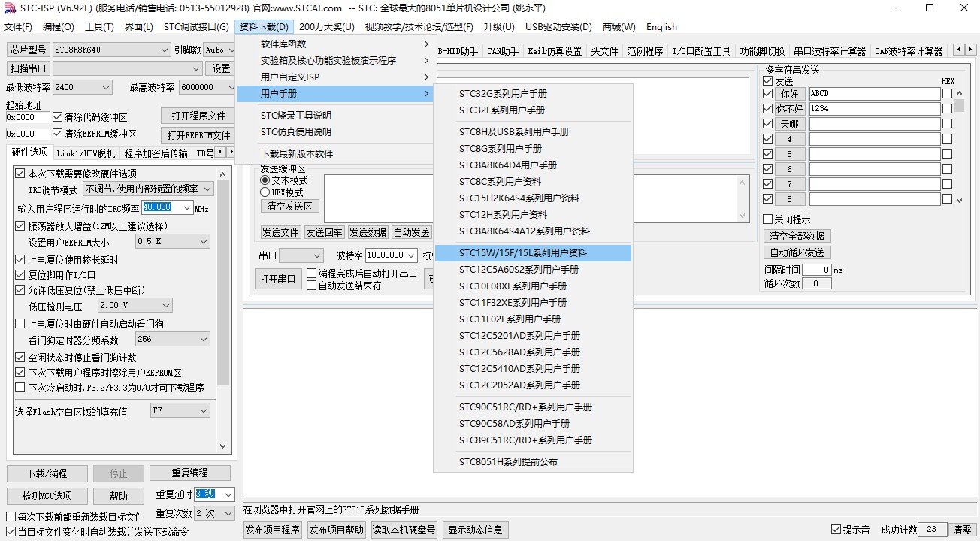Viewport: 980px width, 541px height.
Task: Open 资料下载(D) menu
Action: (264, 26)
